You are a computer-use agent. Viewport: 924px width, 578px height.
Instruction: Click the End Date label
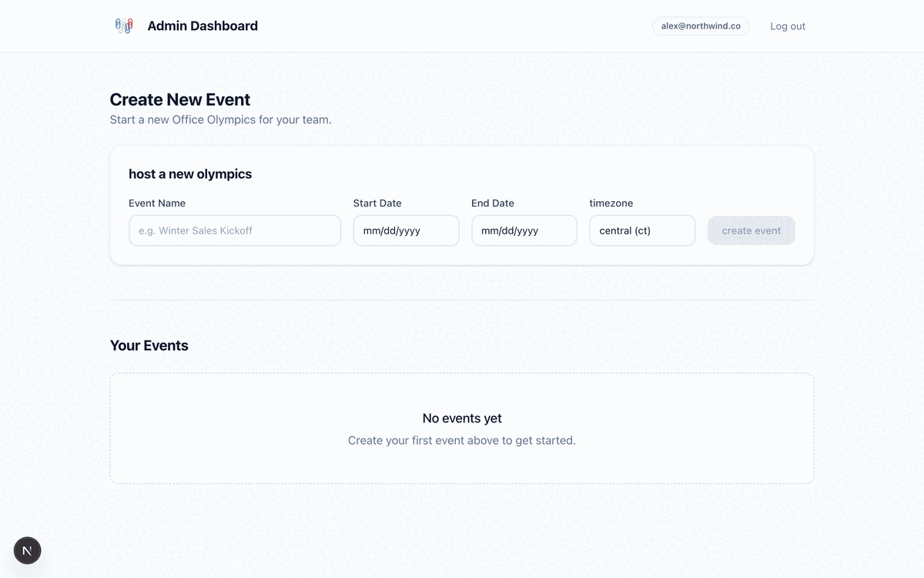click(493, 203)
